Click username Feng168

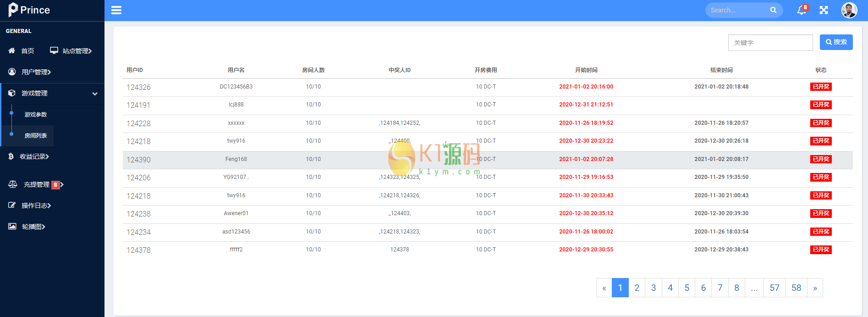click(x=236, y=159)
